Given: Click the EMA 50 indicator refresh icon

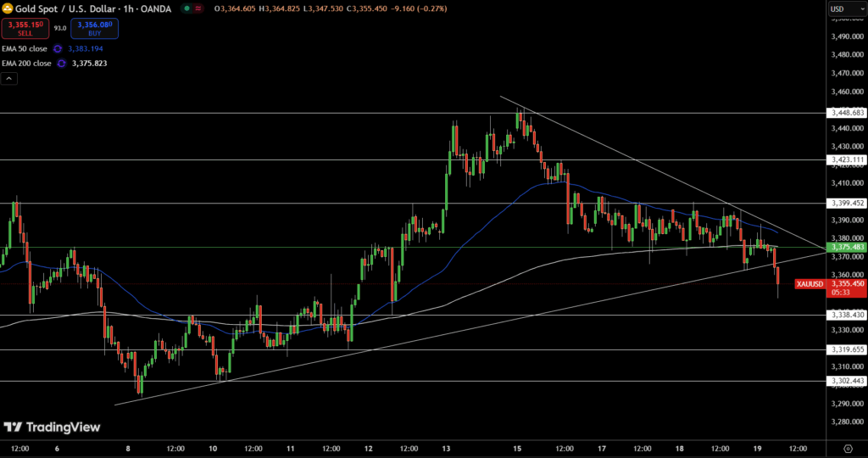Looking at the screenshot, I should click(58, 48).
